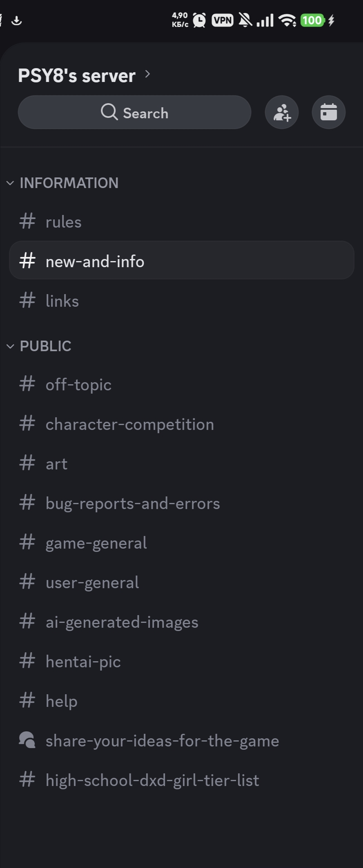Image resolution: width=363 pixels, height=868 pixels.
Task: Tap the VPN status bar indicator
Action: tap(223, 20)
